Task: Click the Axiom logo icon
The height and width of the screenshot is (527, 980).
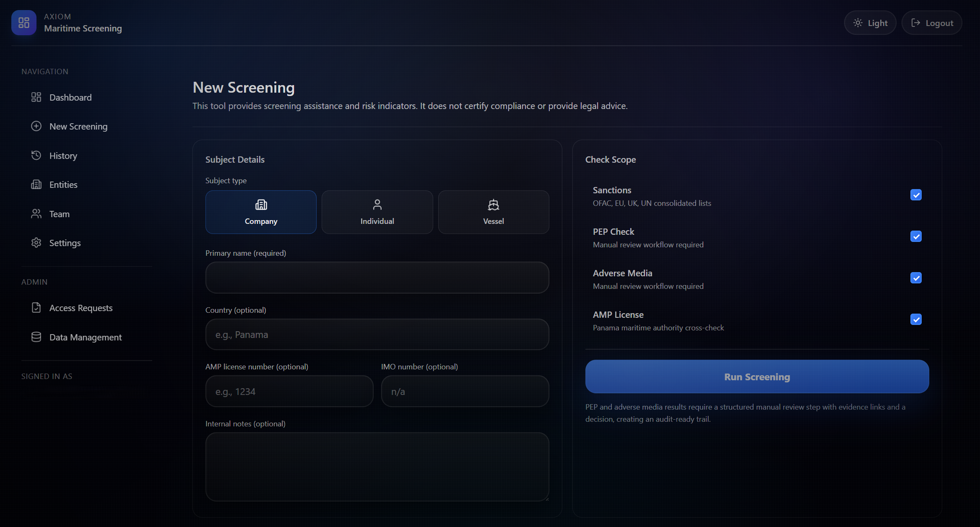Action: click(24, 23)
